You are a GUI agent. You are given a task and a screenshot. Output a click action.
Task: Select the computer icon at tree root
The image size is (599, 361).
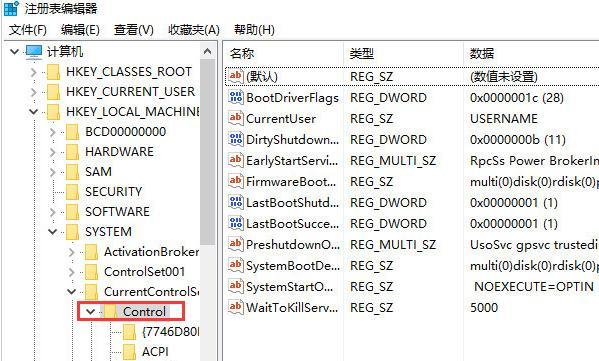point(34,51)
